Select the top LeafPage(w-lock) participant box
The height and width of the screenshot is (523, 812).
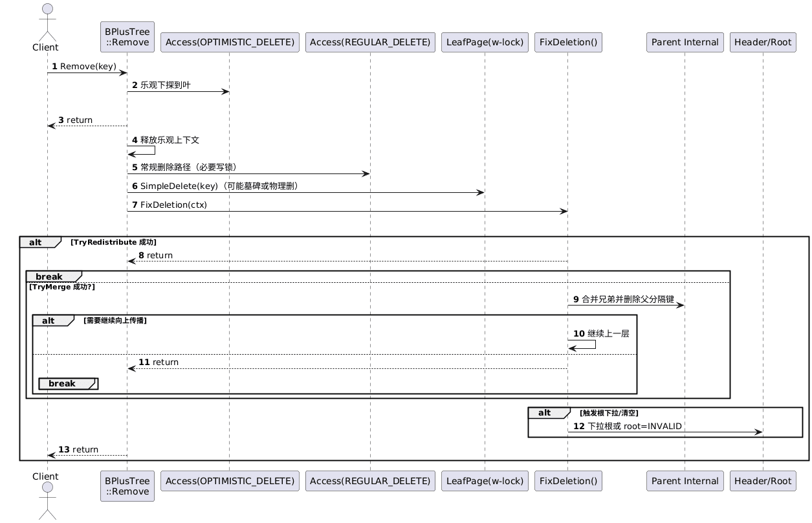pyautogui.click(x=485, y=42)
